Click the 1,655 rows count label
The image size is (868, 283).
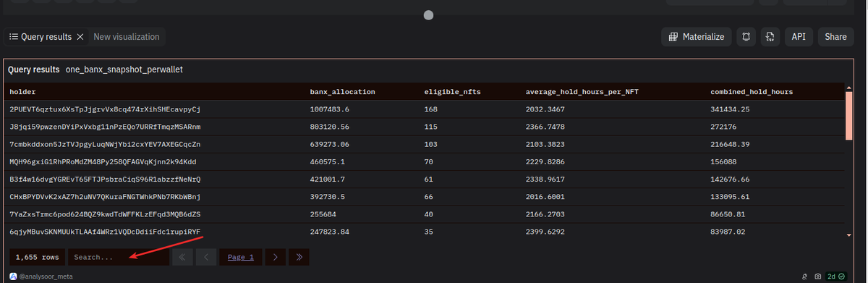point(37,257)
